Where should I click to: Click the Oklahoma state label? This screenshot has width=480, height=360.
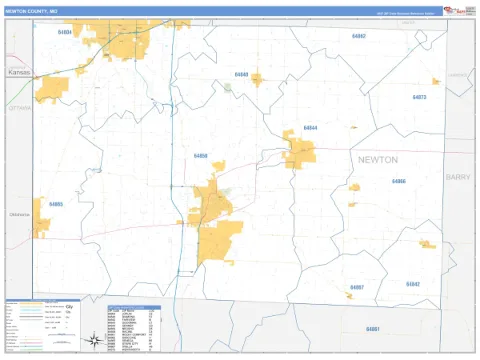click(19, 215)
